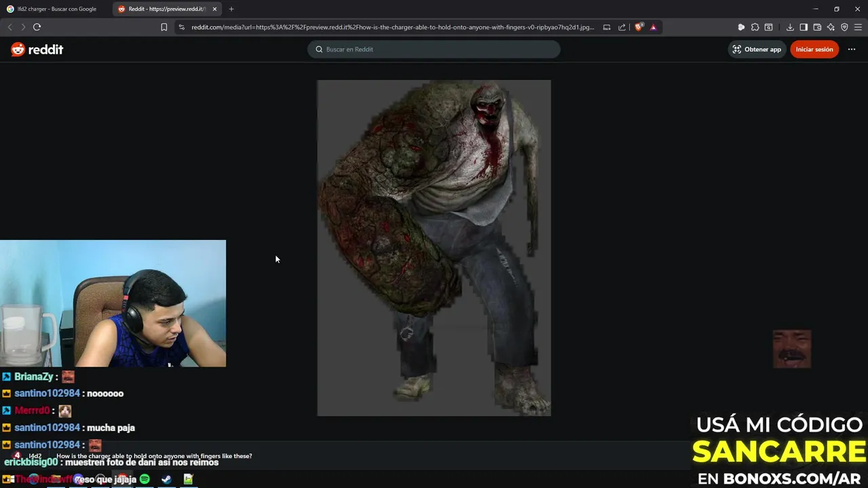Click the screen cast icon in address bar
The height and width of the screenshot is (488, 868).
click(607, 27)
